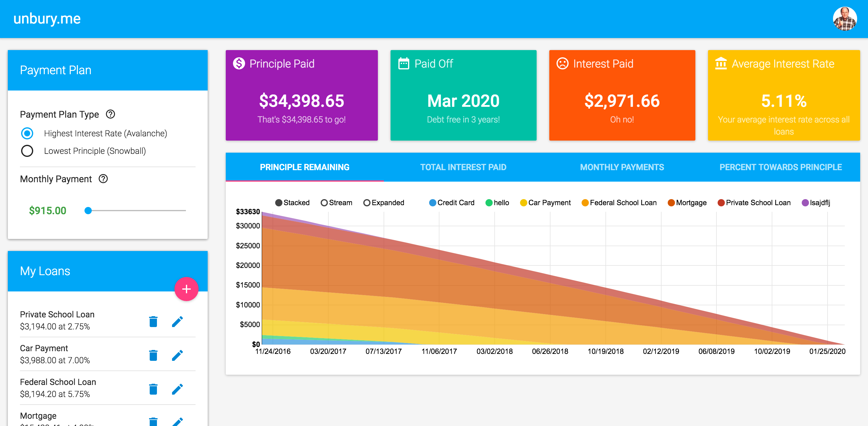Select Highest Interest Rate (Avalanche) option
This screenshot has height=426, width=868.
(x=27, y=133)
